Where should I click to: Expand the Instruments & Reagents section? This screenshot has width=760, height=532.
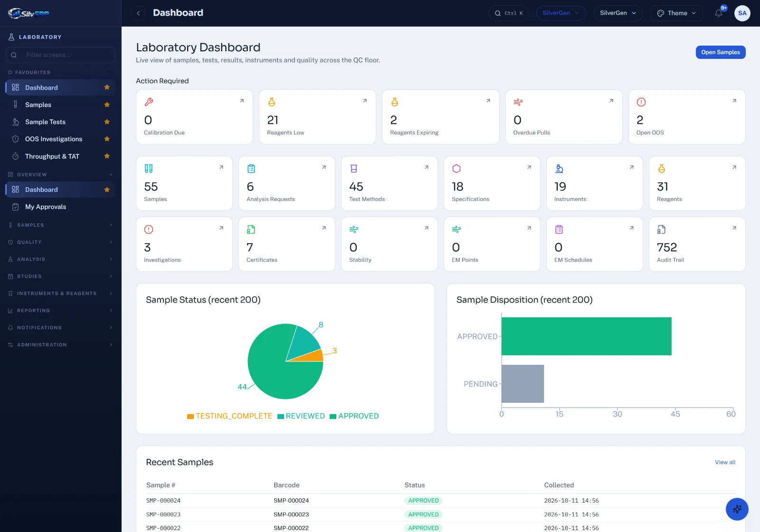(60, 293)
